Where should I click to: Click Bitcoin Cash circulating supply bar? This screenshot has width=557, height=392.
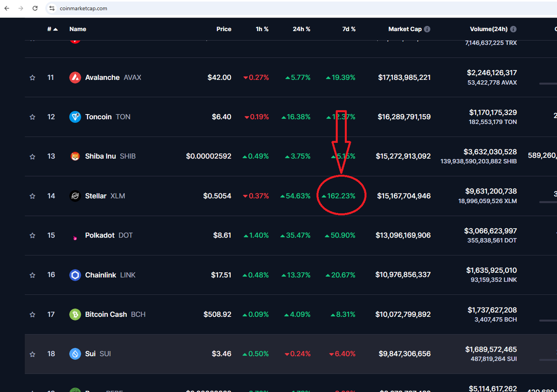pyautogui.click(x=548, y=321)
